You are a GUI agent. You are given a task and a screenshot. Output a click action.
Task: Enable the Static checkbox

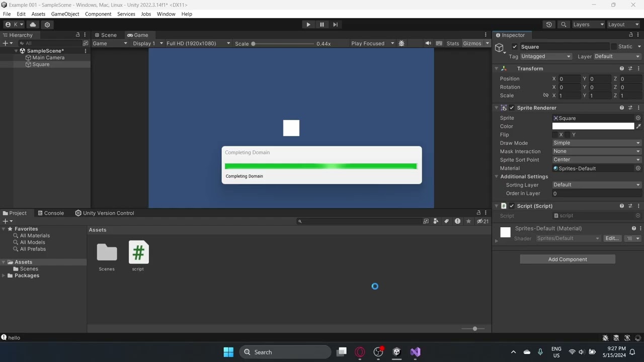pyautogui.click(x=613, y=47)
